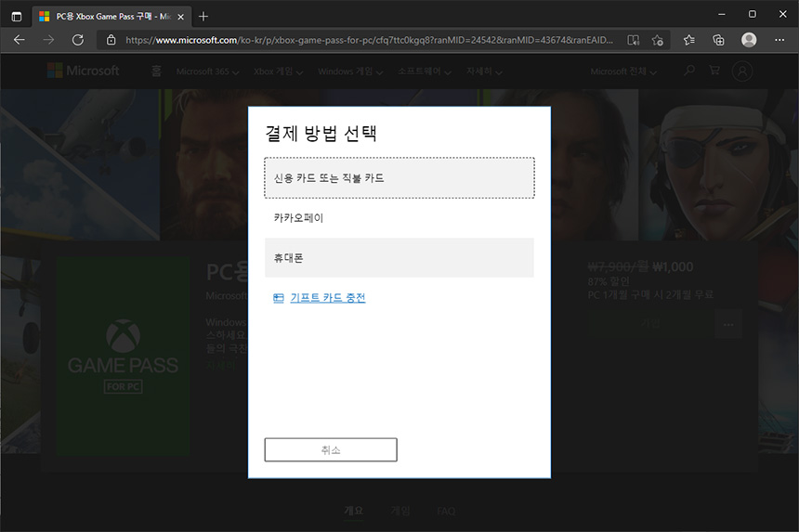This screenshot has height=532, width=799.
Task: Close the PC용 Xbox Game Pass tab
Action: point(180,17)
